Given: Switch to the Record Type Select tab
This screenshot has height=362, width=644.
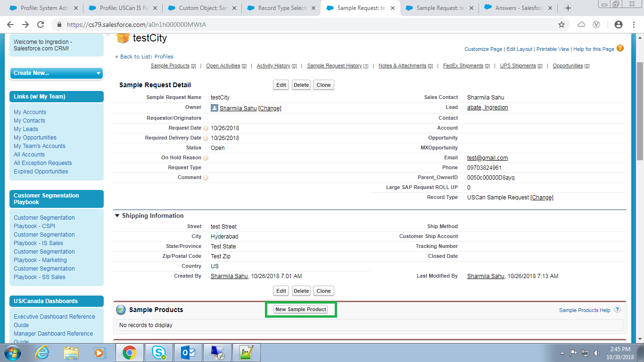Looking at the screenshot, I should click(x=281, y=8).
